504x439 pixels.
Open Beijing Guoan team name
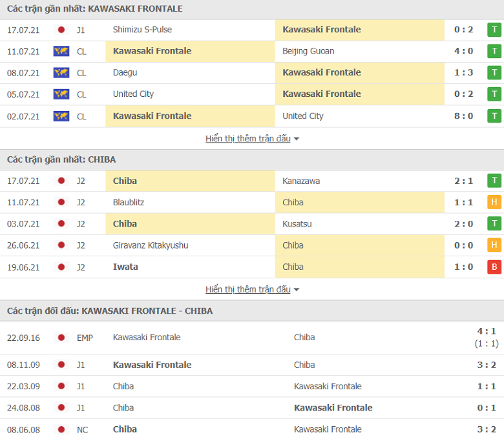(x=308, y=51)
